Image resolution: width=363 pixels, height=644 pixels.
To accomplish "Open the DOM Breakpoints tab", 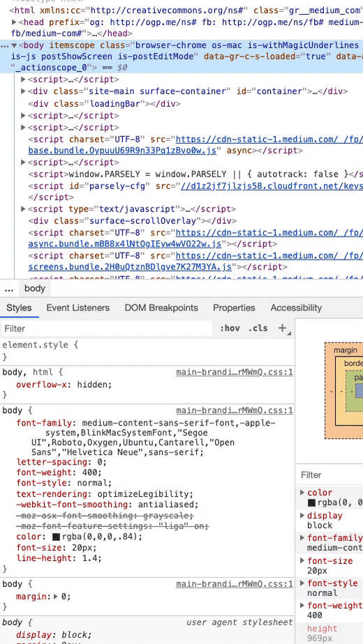I will (x=161, y=308).
